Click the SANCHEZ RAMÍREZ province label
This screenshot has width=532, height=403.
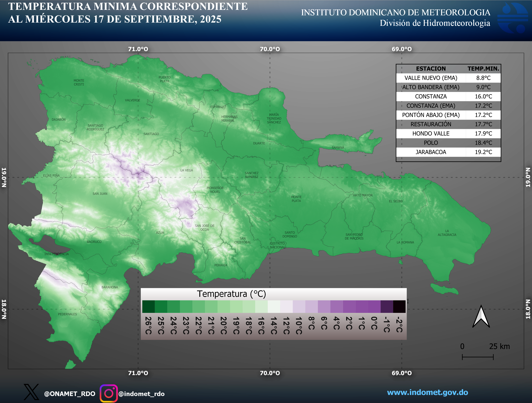click(x=252, y=175)
